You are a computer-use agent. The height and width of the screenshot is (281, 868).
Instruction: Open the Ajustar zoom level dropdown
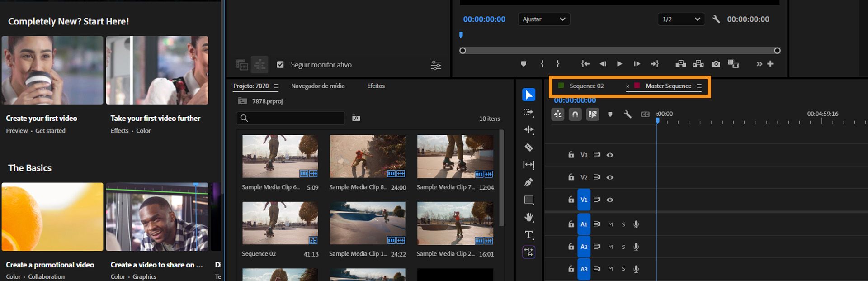coord(544,19)
